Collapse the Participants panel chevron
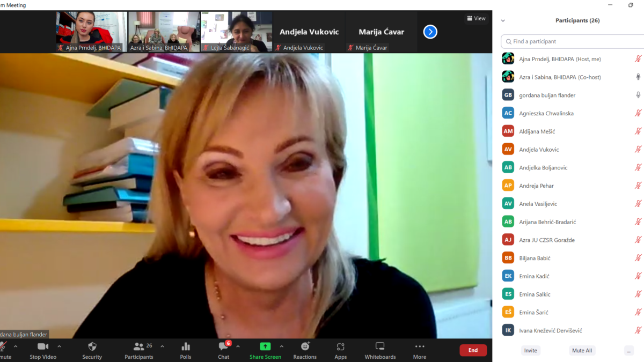Screen dimensions: 644x362 point(503,21)
